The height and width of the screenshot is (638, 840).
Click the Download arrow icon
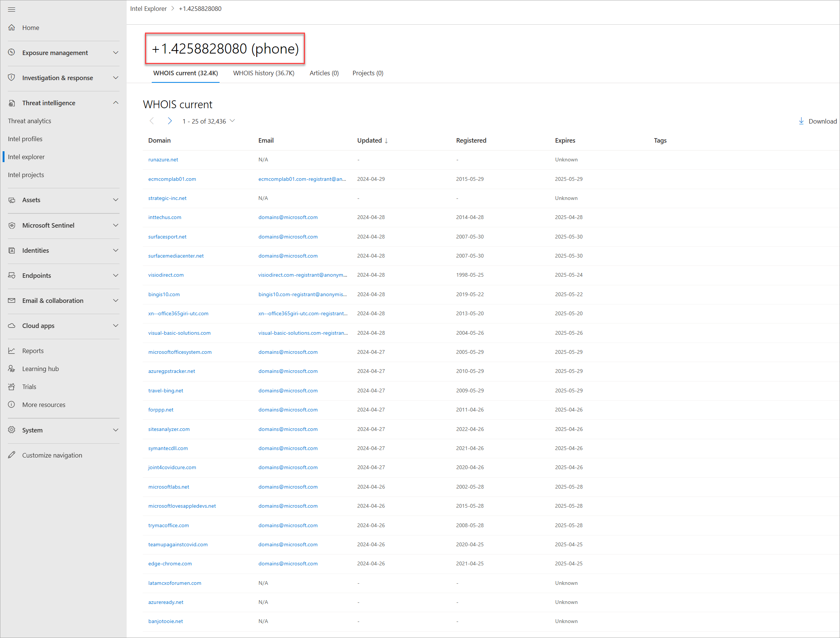[801, 121]
